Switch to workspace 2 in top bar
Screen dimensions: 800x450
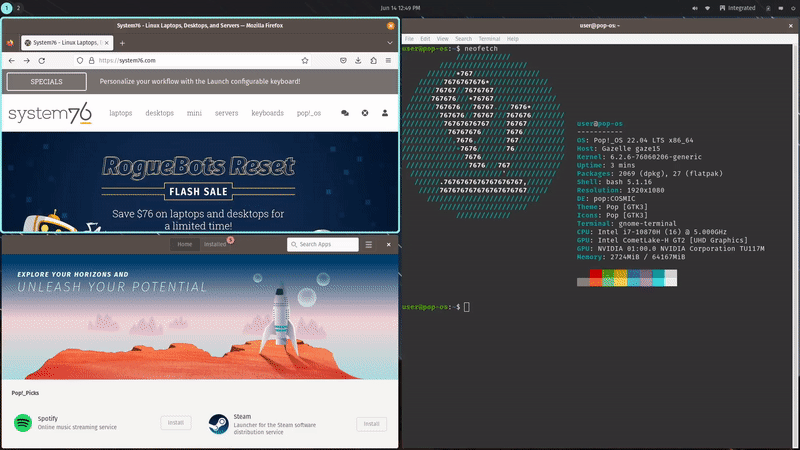click(x=18, y=8)
